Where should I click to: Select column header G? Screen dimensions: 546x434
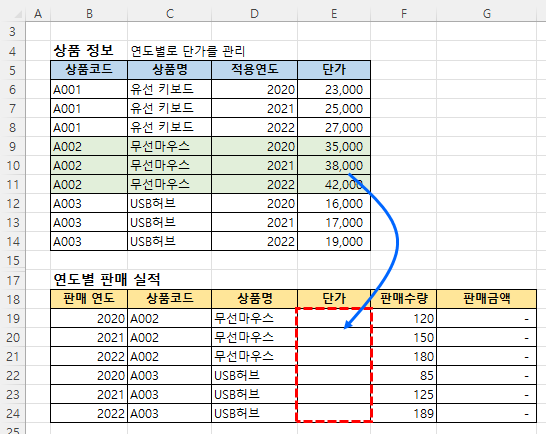tap(486, 14)
